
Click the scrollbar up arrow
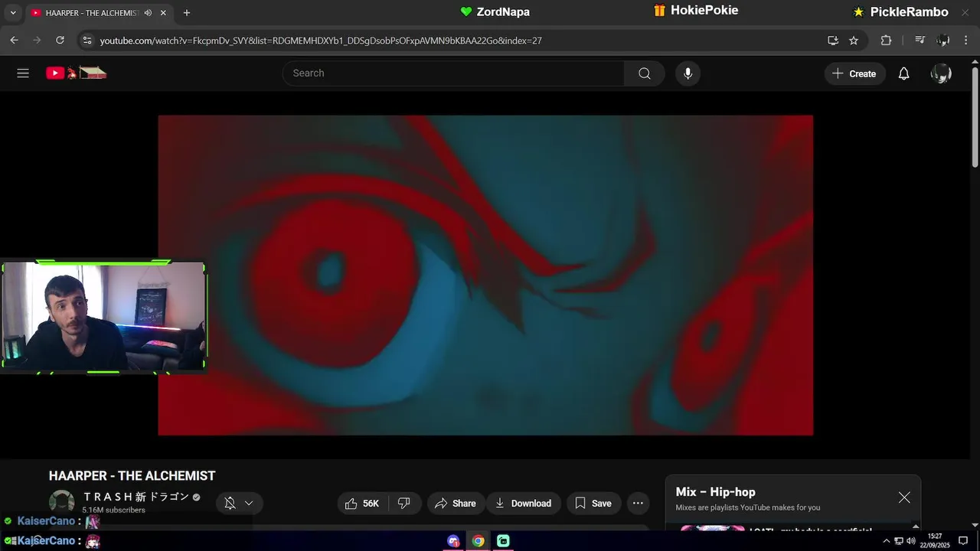(x=975, y=61)
